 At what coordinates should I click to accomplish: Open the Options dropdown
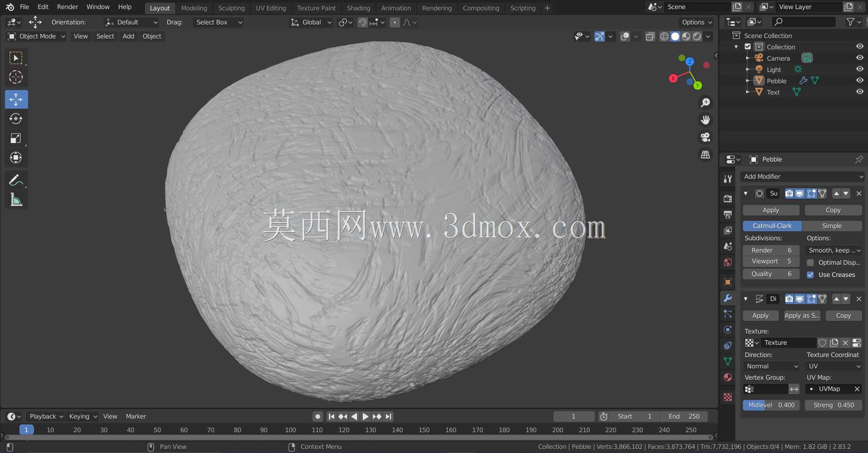(x=697, y=22)
